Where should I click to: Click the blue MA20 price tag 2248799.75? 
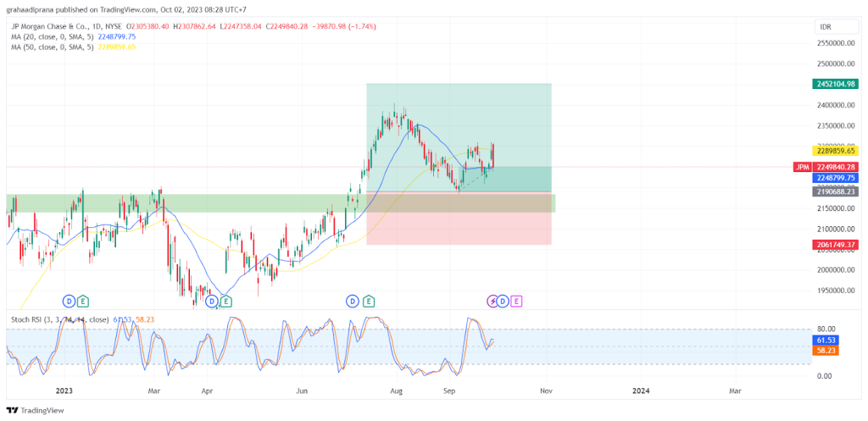[x=835, y=178]
